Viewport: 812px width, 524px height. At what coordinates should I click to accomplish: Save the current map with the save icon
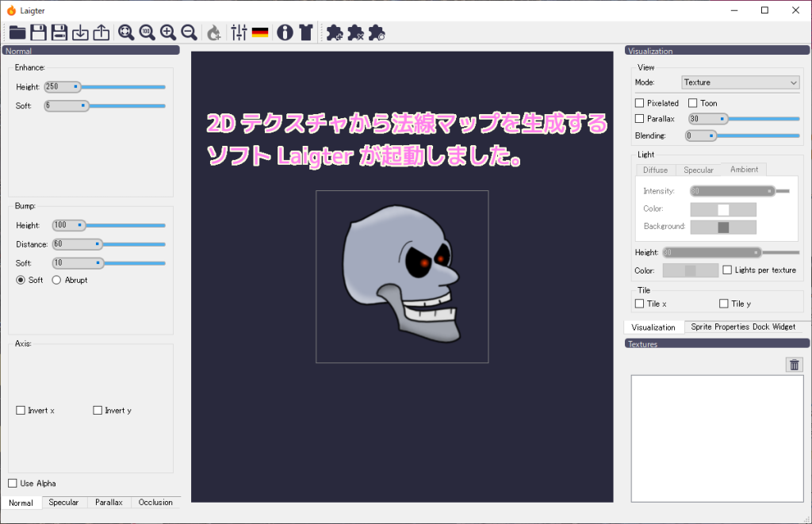(38, 33)
